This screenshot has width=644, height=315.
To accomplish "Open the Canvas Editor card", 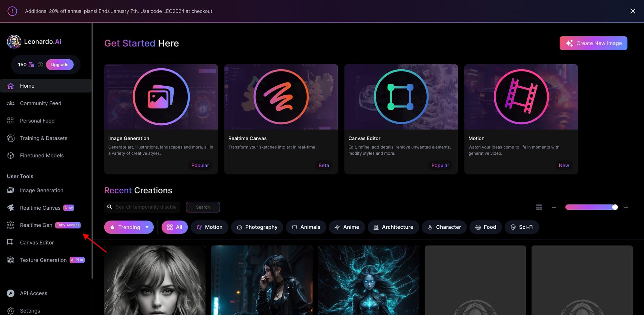I will (x=401, y=119).
